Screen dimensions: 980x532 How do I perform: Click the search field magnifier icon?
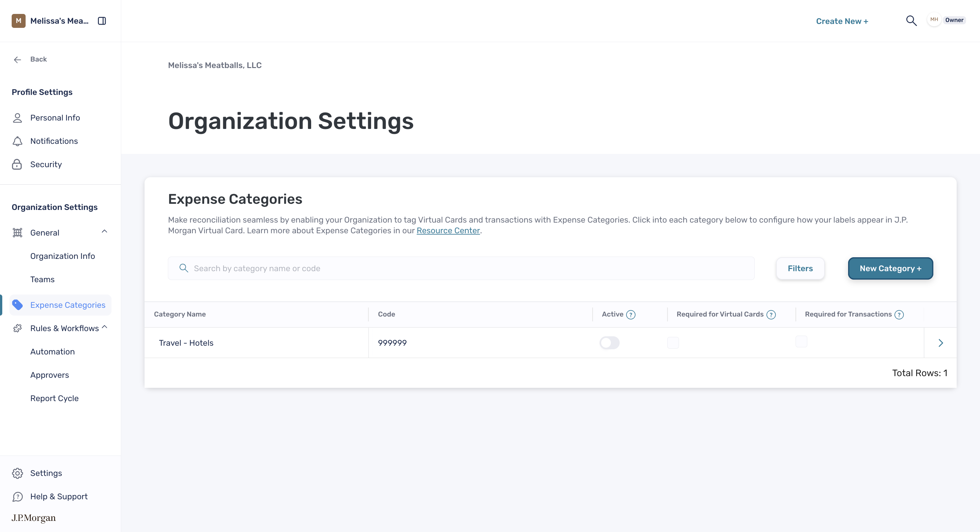click(x=184, y=268)
